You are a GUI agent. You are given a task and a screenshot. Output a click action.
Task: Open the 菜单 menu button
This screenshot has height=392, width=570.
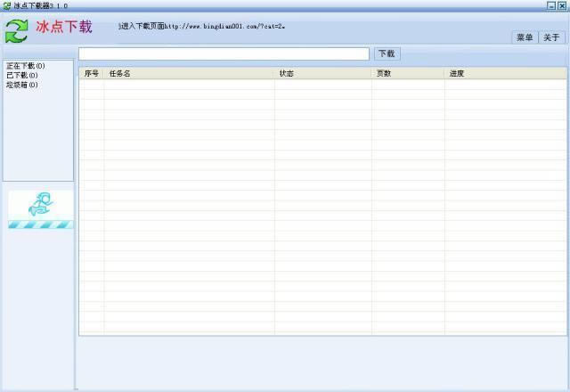pyautogui.click(x=525, y=37)
